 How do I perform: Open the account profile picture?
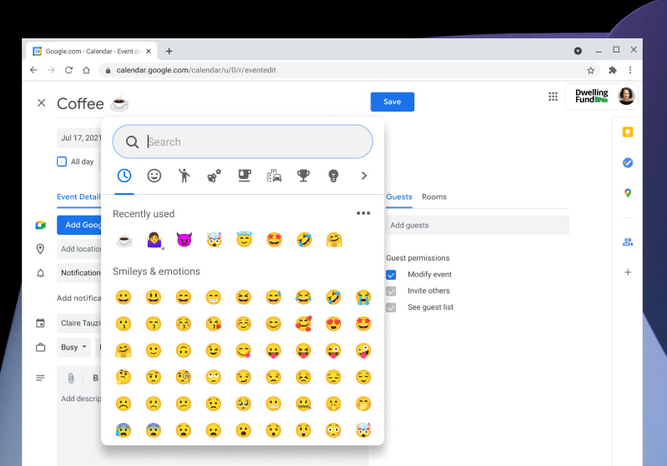[626, 96]
